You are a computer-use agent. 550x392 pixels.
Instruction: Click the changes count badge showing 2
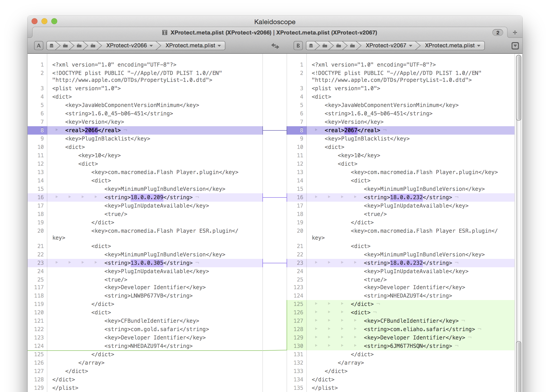pos(497,33)
